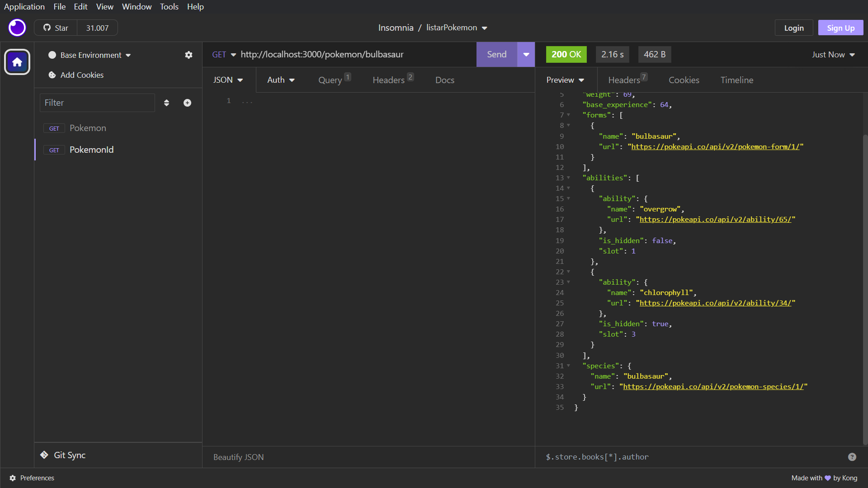Viewport: 868px width, 488px height.
Task: Open the Tools menu
Action: coord(169,6)
